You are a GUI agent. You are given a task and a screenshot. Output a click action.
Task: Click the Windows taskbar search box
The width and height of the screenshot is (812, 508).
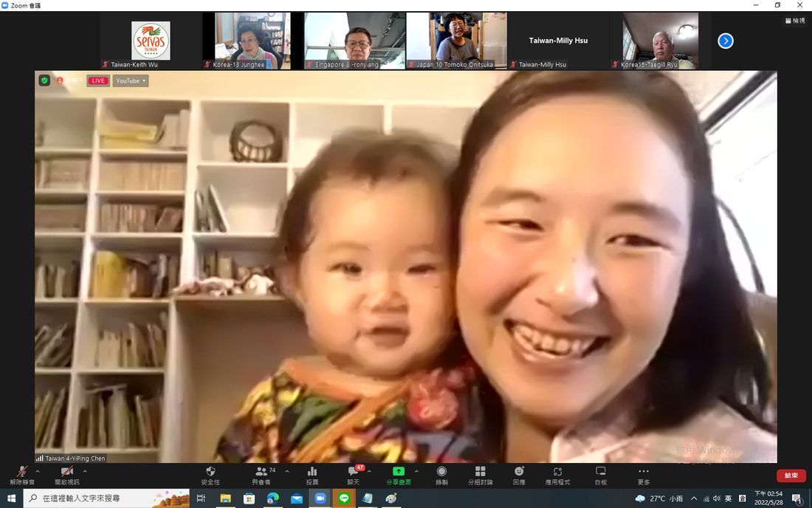[106, 498]
